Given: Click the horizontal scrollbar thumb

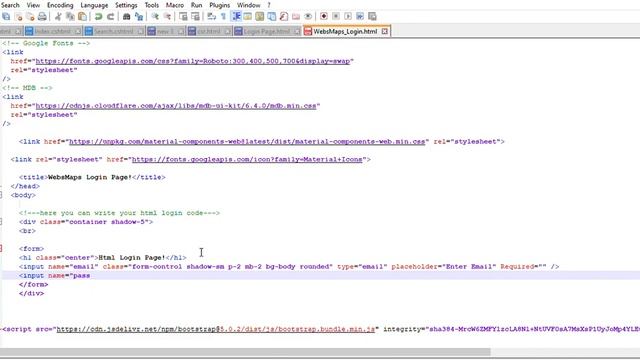Looking at the screenshot, I should [x=245, y=352].
